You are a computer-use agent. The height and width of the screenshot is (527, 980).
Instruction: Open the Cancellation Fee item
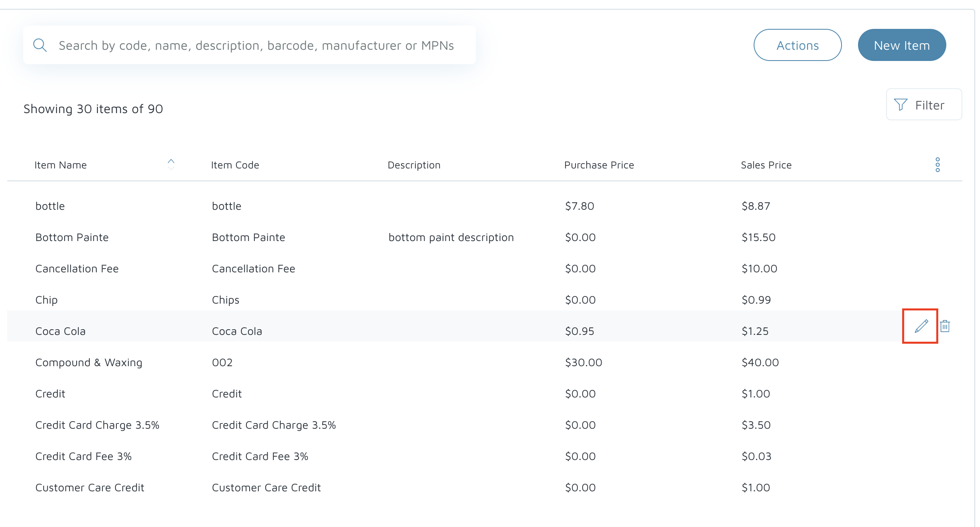[x=77, y=269]
